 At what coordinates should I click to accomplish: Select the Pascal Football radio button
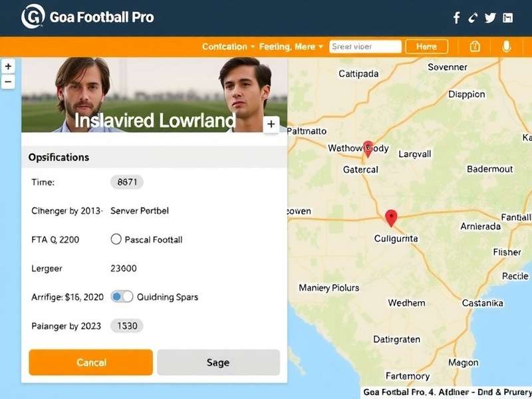117,239
